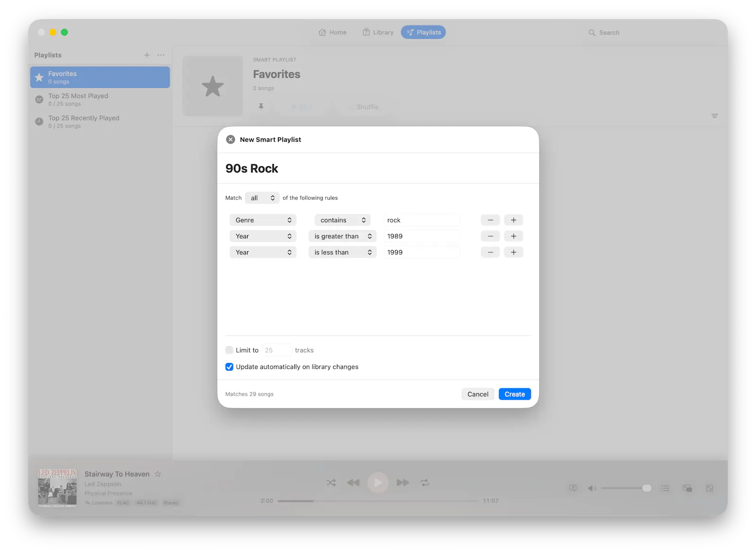Click the rock value field
This screenshot has height=553, width=756.
click(x=422, y=220)
